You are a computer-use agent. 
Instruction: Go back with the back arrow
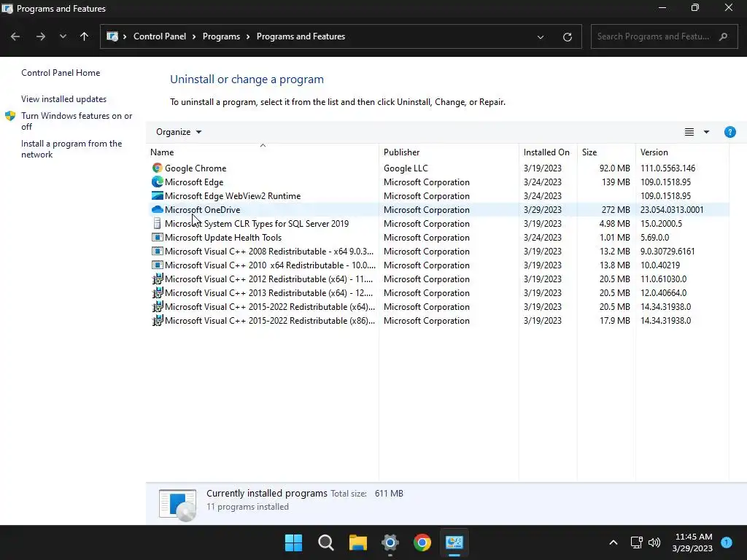click(15, 36)
